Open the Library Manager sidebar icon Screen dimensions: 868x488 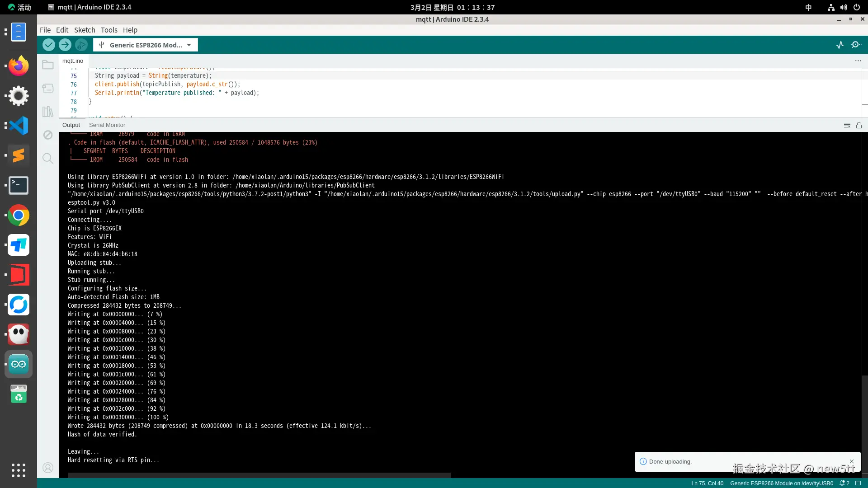(x=48, y=112)
